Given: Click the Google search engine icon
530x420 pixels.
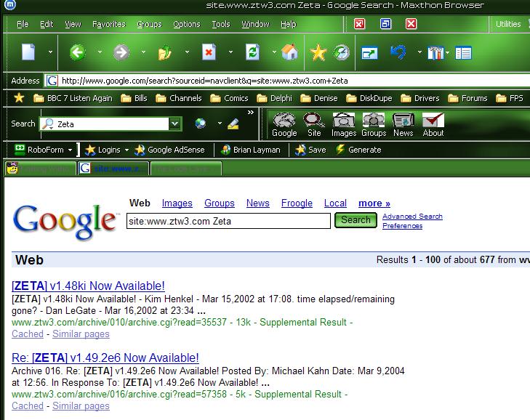Looking at the screenshot, I should coord(284,125).
